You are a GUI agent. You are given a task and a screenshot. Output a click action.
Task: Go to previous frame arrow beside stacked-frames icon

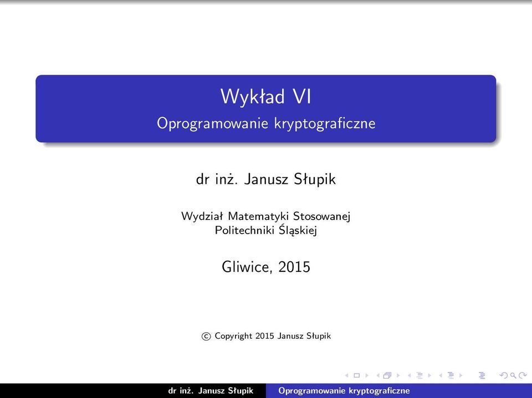click(x=378, y=375)
